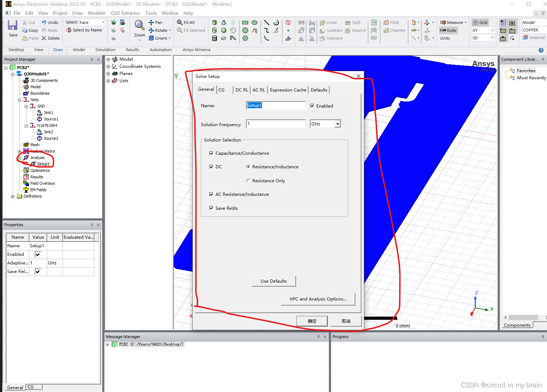Draw a straight line

pyautogui.click(x=267, y=23)
